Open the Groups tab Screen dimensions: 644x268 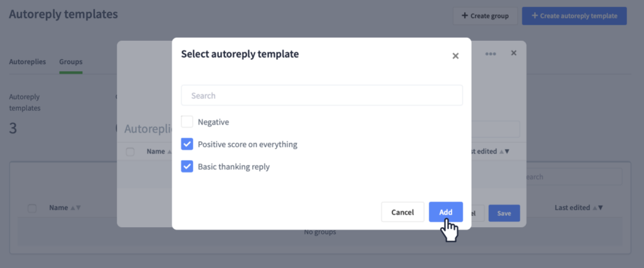(x=70, y=62)
